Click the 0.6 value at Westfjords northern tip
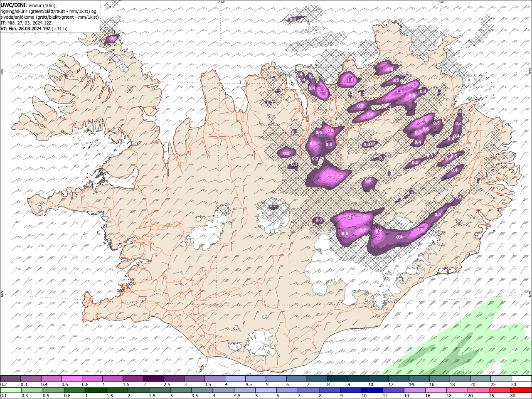The height and width of the screenshot is (399, 532). (x=113, y=38)
